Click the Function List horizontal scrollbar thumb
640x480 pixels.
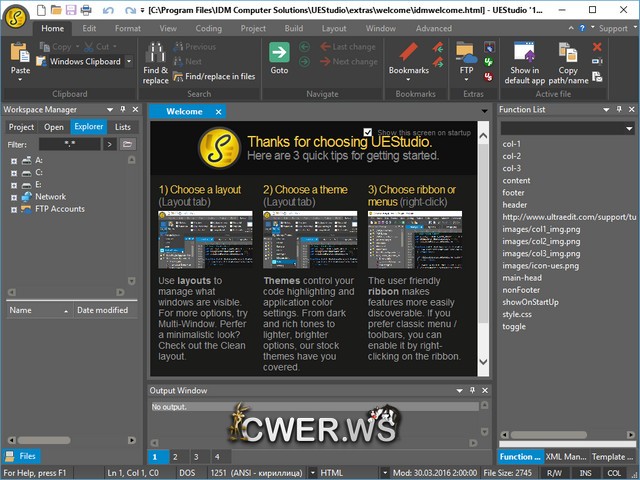coord(548,435)
